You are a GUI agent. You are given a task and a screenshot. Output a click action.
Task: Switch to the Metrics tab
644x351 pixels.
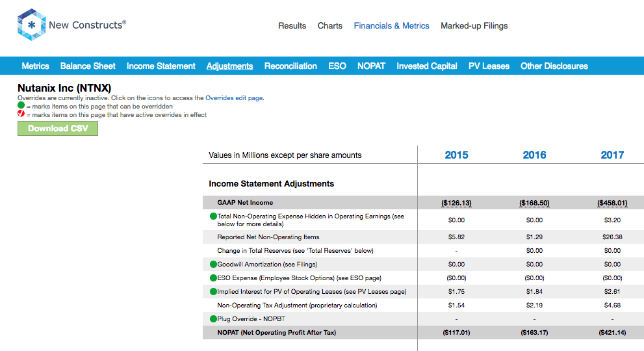35,66
